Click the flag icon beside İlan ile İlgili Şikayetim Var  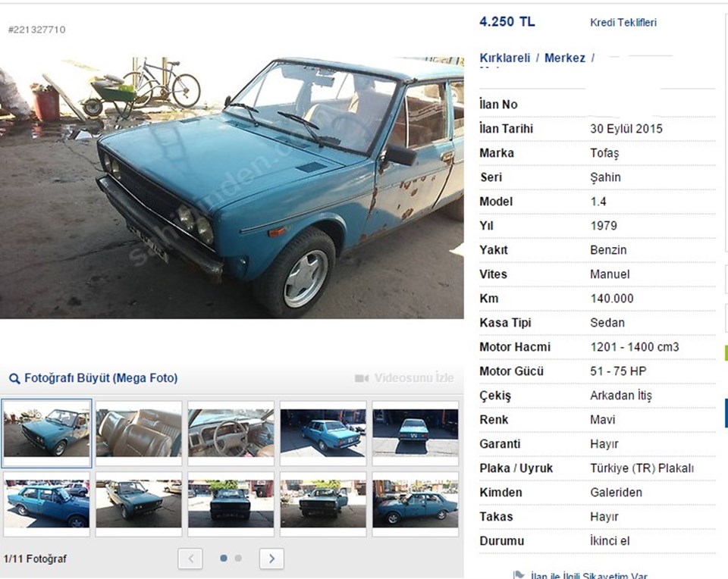tap(519, 574)
